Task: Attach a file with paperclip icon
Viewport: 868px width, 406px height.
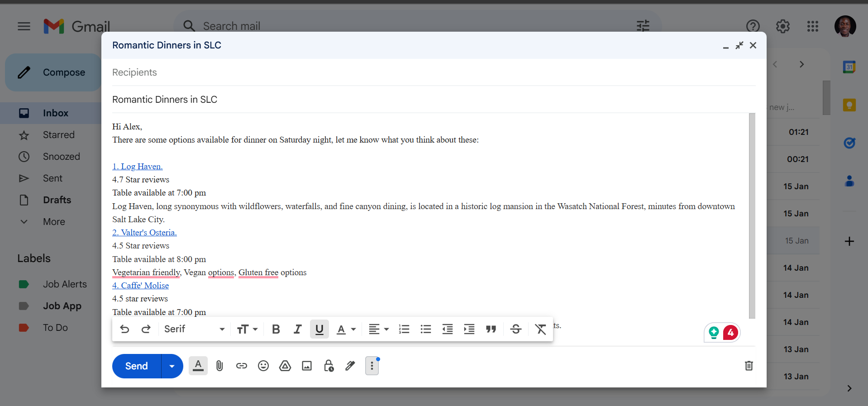Action: pos(219,366)
